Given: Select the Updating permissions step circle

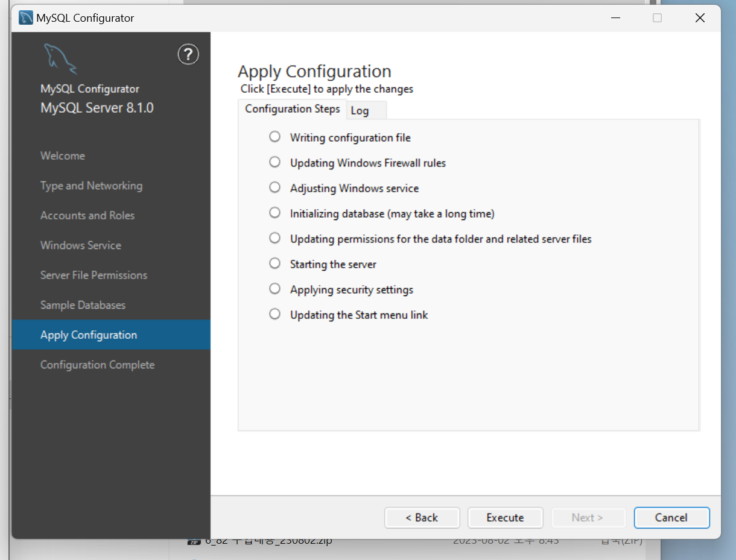Looking at the screenshot, I should click(275, 238).
